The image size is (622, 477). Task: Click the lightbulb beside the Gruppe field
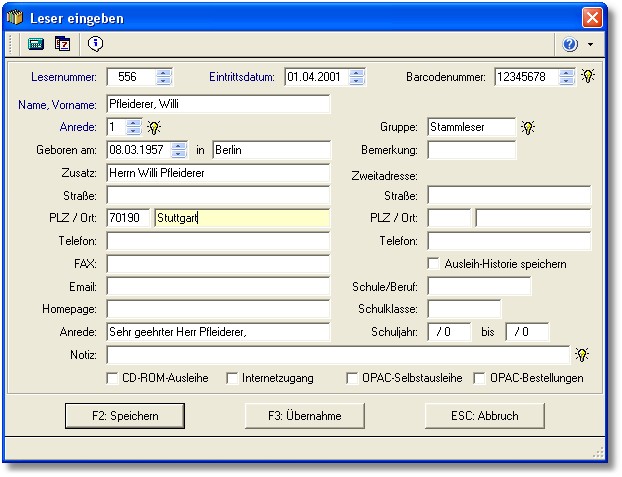click(x=528, y=127)
